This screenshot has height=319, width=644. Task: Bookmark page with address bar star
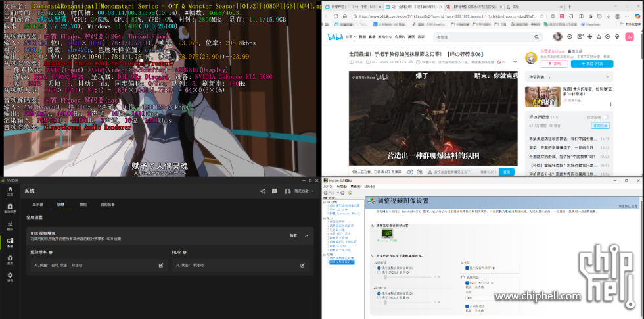pyautogui.click(x=542, y=16)
